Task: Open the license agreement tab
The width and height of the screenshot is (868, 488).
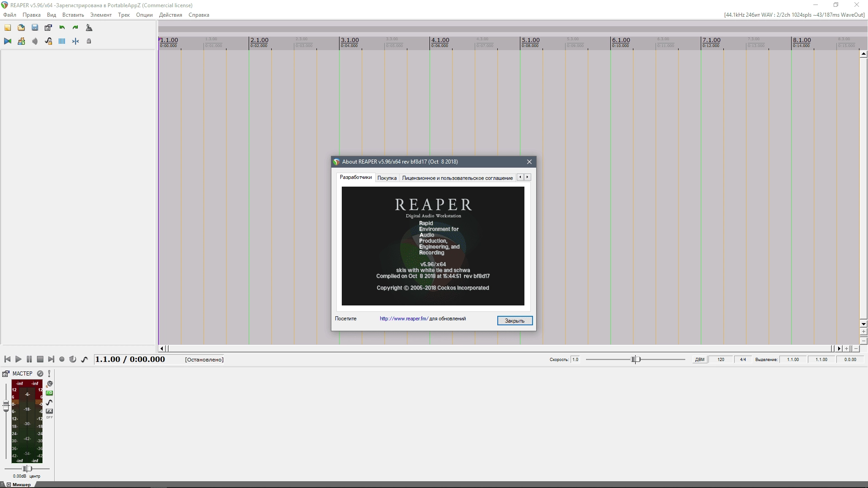Action: pos(458,178)
